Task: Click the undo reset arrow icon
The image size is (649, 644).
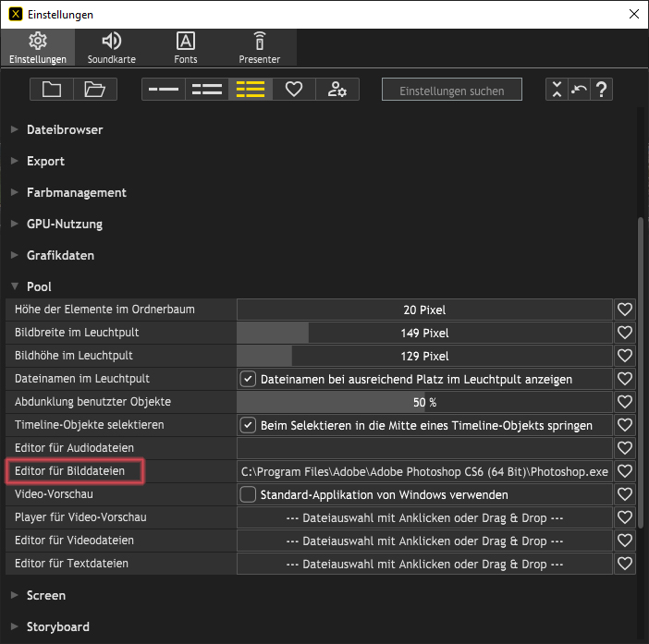Action: tap(579, 90)
